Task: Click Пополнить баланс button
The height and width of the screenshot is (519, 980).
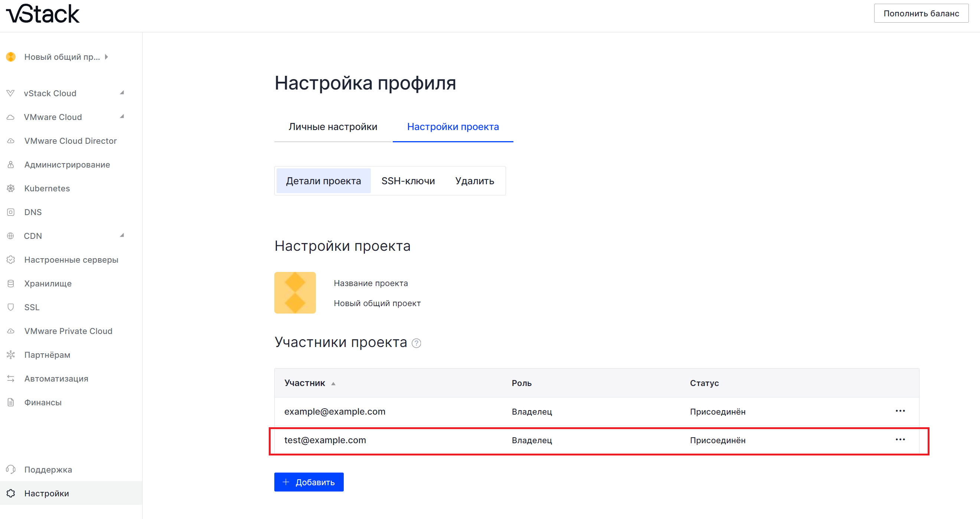Action: (921, 13)
